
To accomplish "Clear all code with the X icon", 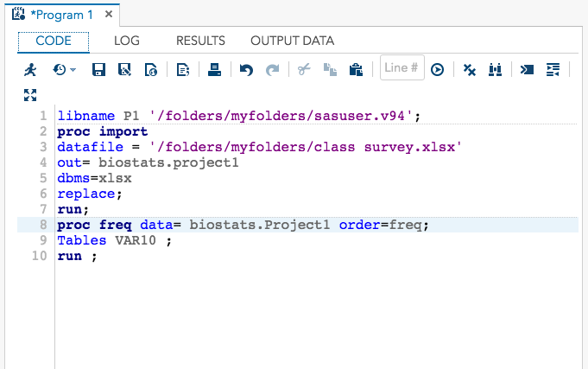I will pos(469,70).
